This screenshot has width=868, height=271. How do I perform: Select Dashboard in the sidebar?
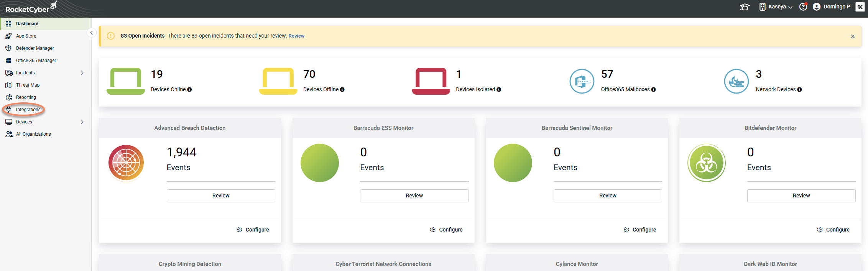46,24
